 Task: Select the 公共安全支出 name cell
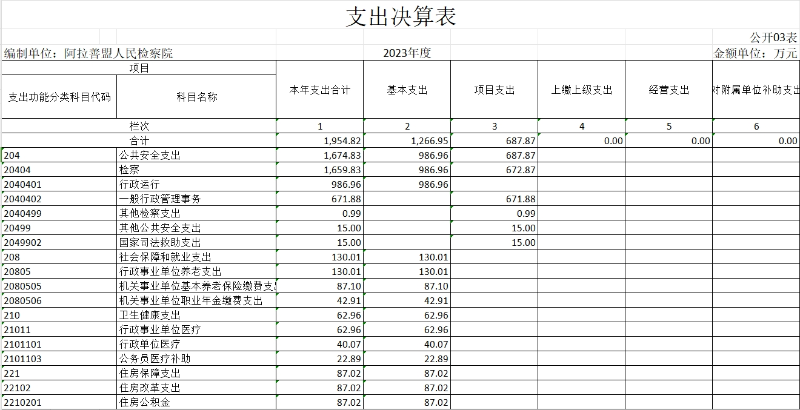[197, 155]
